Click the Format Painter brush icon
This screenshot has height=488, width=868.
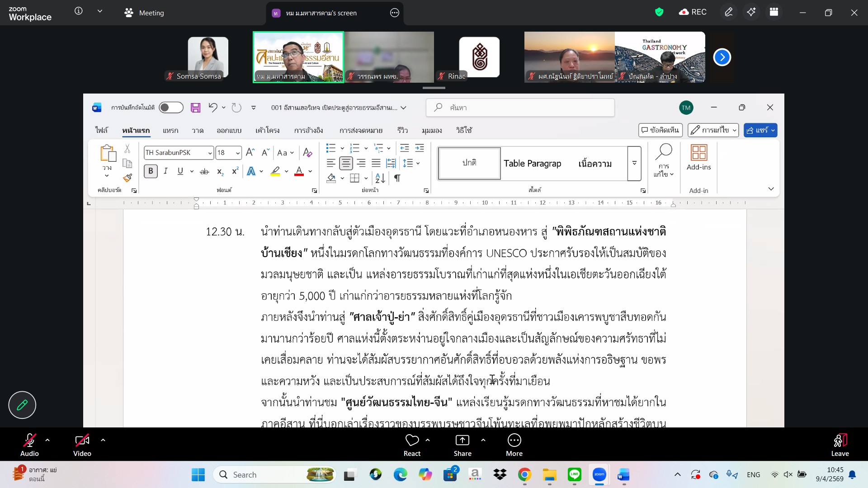pos(127,178)
